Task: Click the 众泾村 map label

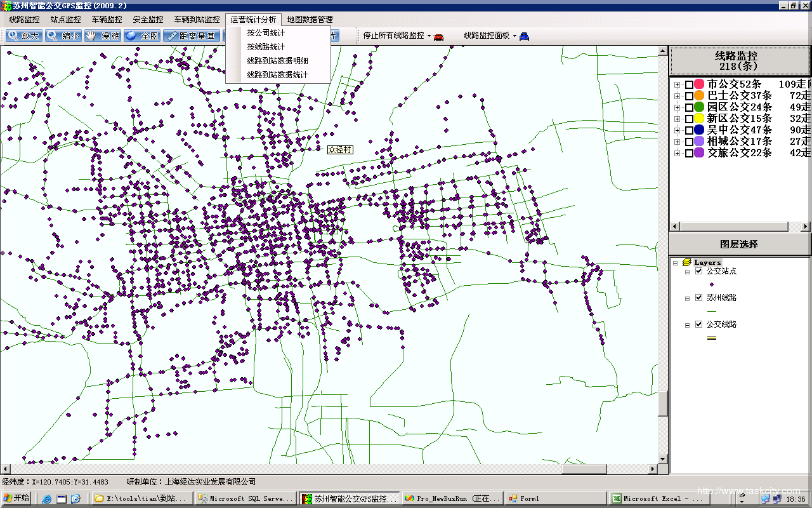Action: click(340, 150)
